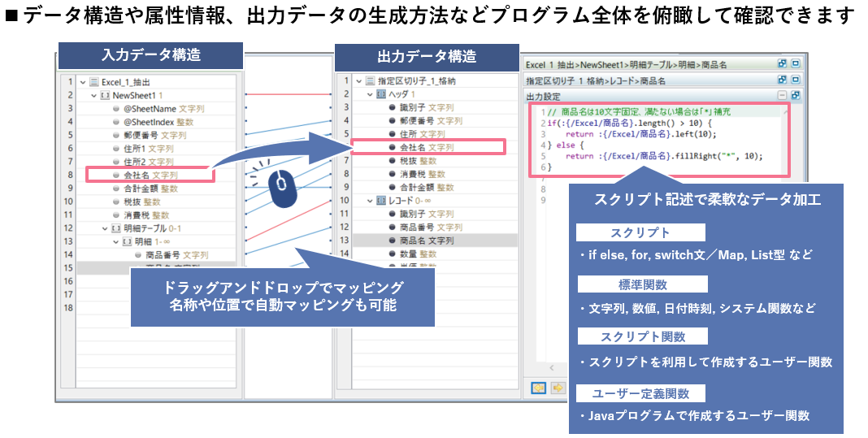
Task: Click the structure icon beside レコード
Action: [x=381, y=201]
